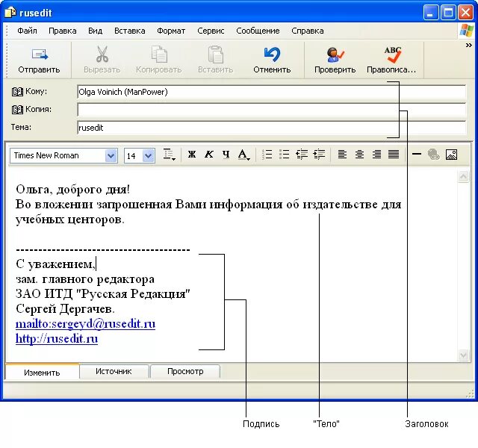
Task: Click the text 'Ольга, доброго дня!'
Action: 73,190
